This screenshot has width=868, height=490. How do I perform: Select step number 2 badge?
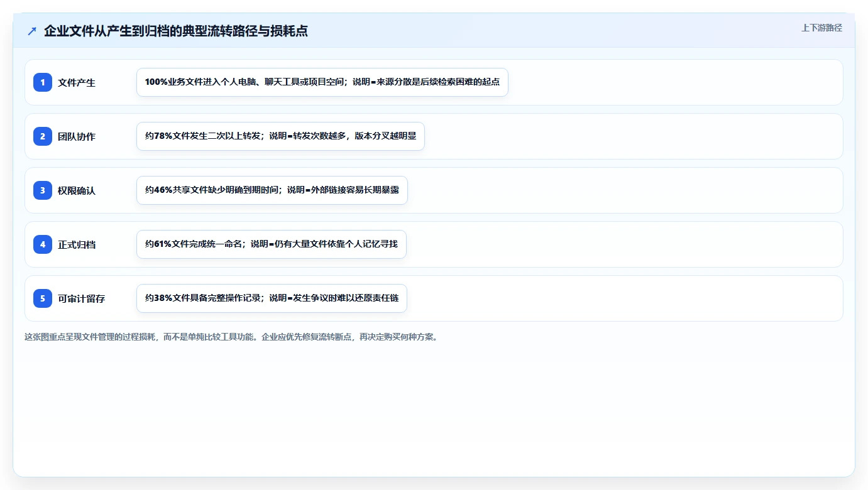43,136
